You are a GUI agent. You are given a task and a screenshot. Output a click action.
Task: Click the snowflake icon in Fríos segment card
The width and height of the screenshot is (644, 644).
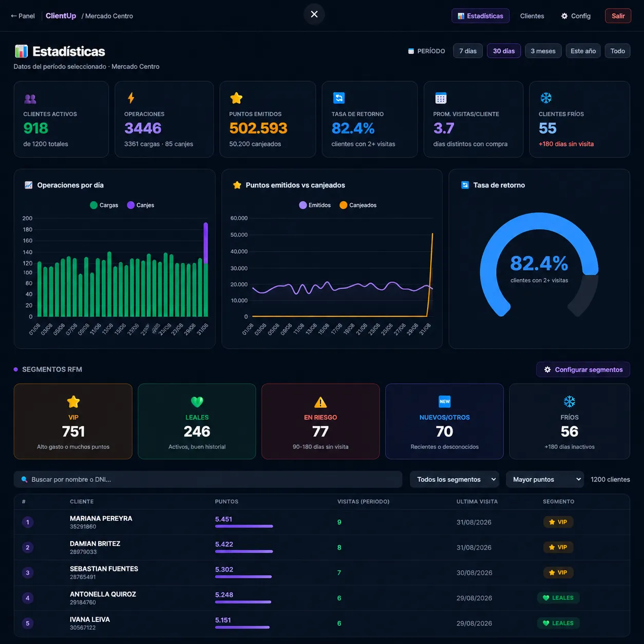click(x=570, y=402)
